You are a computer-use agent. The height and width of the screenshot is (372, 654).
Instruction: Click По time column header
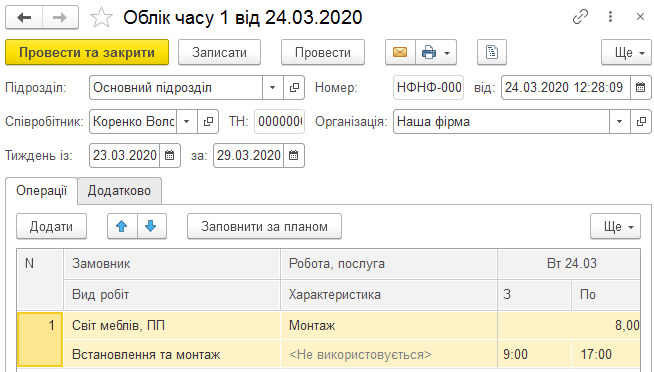tap(606, 294)
